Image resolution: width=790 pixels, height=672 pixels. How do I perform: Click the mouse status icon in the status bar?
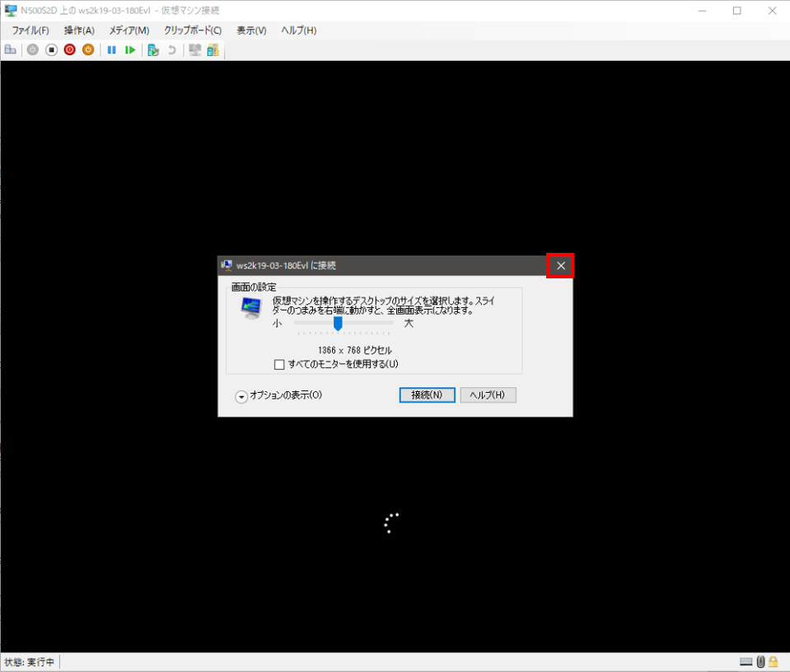[x=760, y=661]
